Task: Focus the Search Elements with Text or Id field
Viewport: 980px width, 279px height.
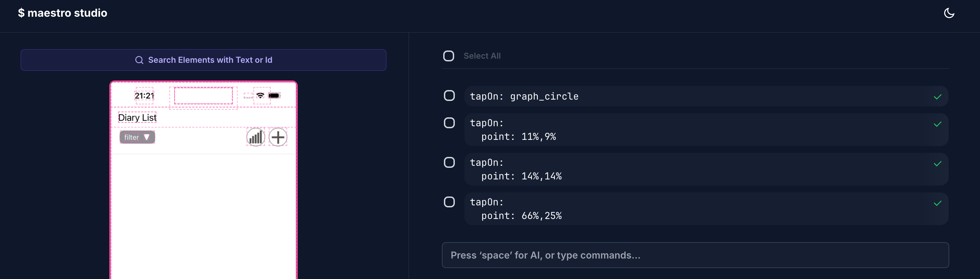Action: tap(204, 60)
